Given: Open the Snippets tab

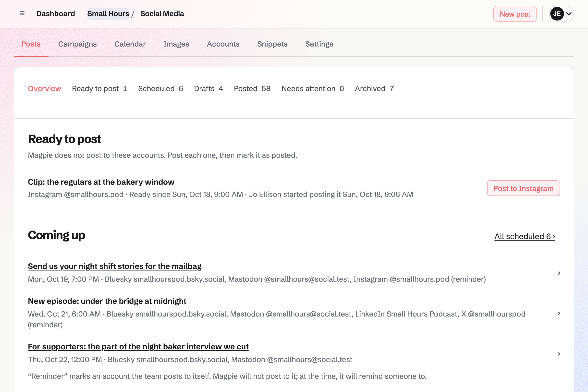Looking at the screenshot, I should click(272, 44).
